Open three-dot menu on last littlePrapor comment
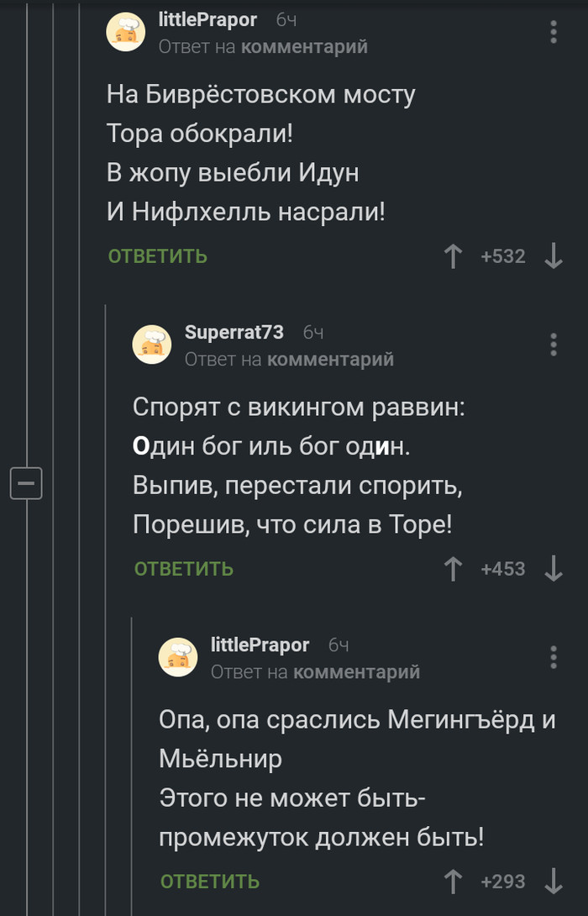 coord(554,657)
